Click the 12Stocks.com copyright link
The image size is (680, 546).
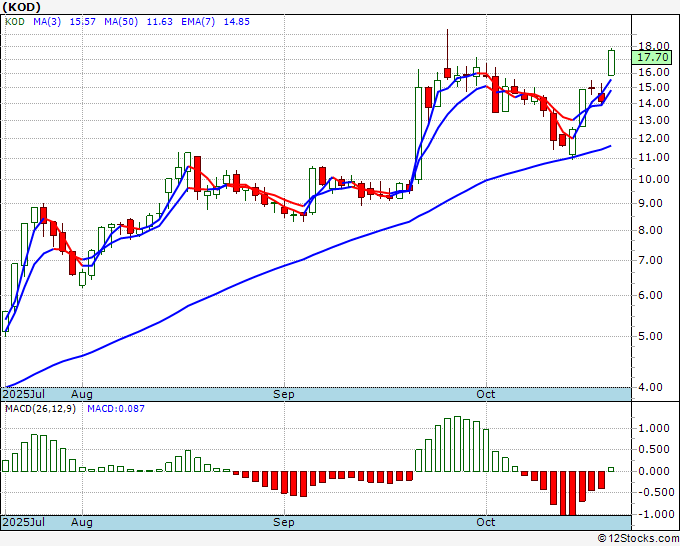(x=638, y=538)
